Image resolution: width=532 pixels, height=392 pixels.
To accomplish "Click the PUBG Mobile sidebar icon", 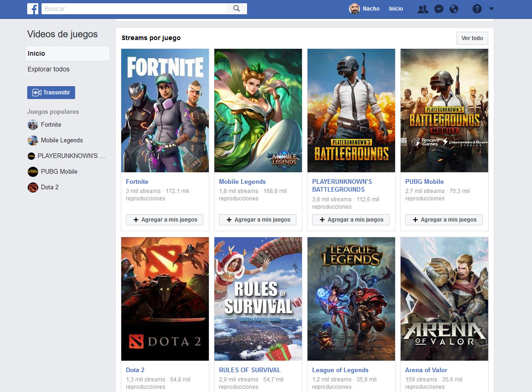I will (33, 171).
